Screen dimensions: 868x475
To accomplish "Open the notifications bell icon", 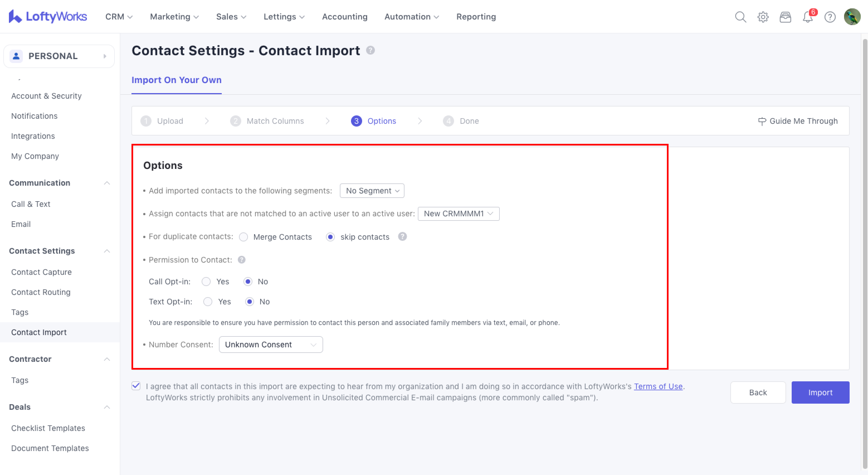I will point(807,17).
